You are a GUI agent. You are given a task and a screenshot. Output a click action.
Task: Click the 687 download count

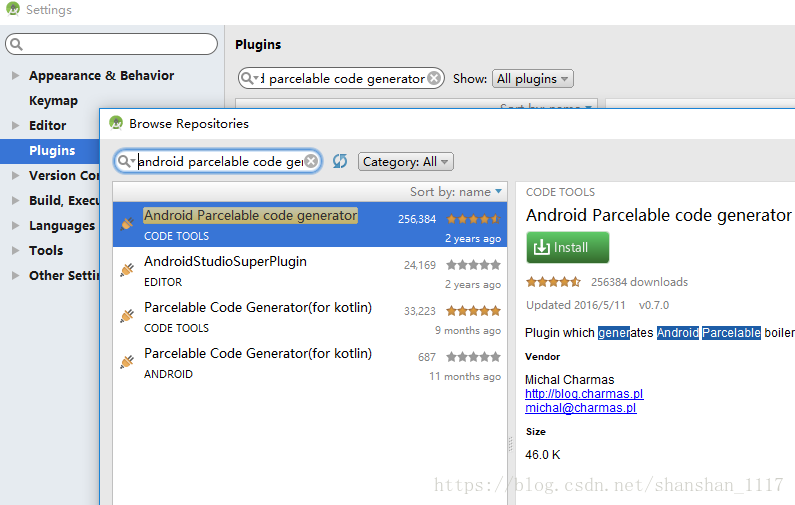[x=427, y=357]
